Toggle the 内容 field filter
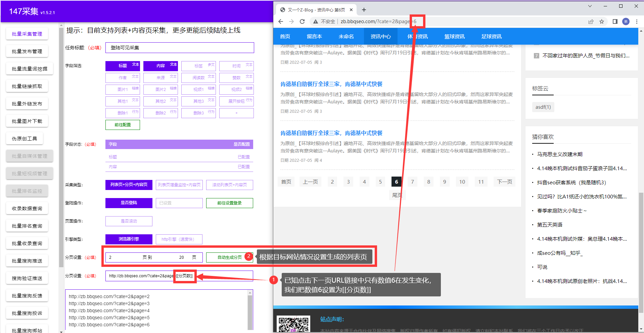Image resolution: width=644 pixels, height=333 pixels. 160,66
